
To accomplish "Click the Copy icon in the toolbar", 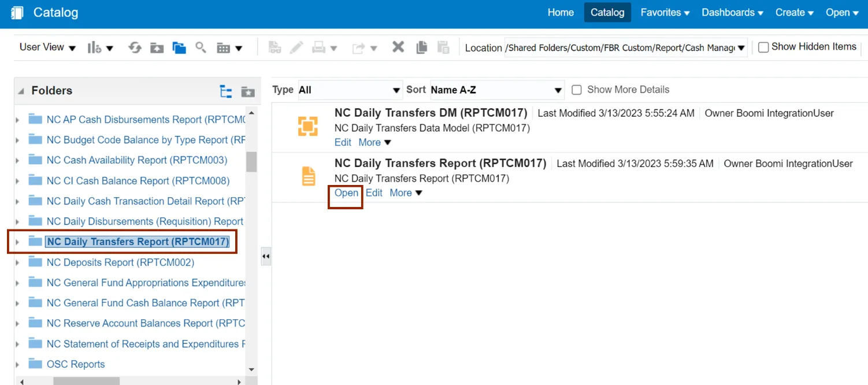I will [422, 47].
